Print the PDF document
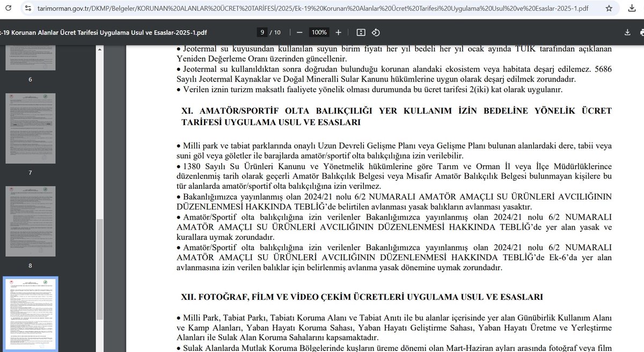Screen dimensions: 644x352 click(x=642, y=32)
